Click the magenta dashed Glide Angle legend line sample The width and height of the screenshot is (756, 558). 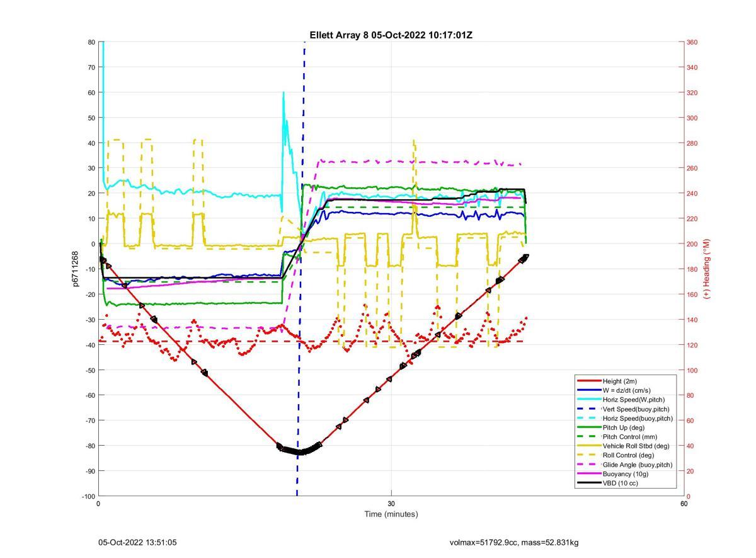coord(588,465)
